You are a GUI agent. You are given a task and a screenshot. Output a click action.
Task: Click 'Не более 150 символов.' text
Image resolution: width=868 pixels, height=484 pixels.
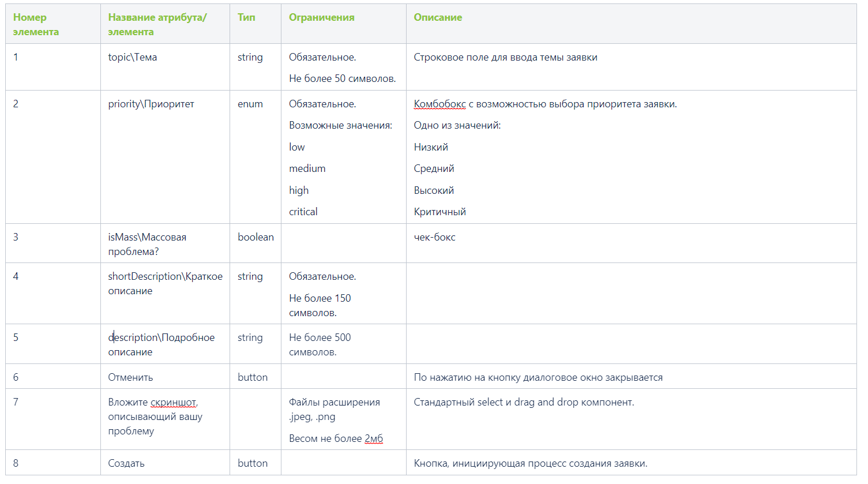[320, 305]
